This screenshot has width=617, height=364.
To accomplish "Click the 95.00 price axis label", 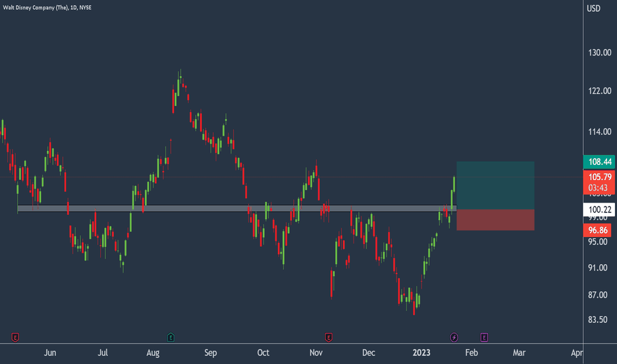I will (598, 242).
